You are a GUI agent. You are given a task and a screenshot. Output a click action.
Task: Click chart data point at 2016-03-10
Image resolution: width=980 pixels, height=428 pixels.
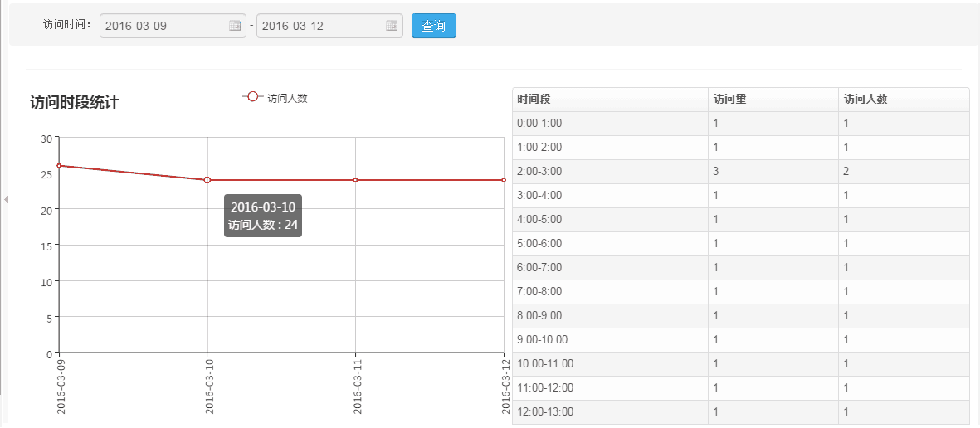(207, 180)
